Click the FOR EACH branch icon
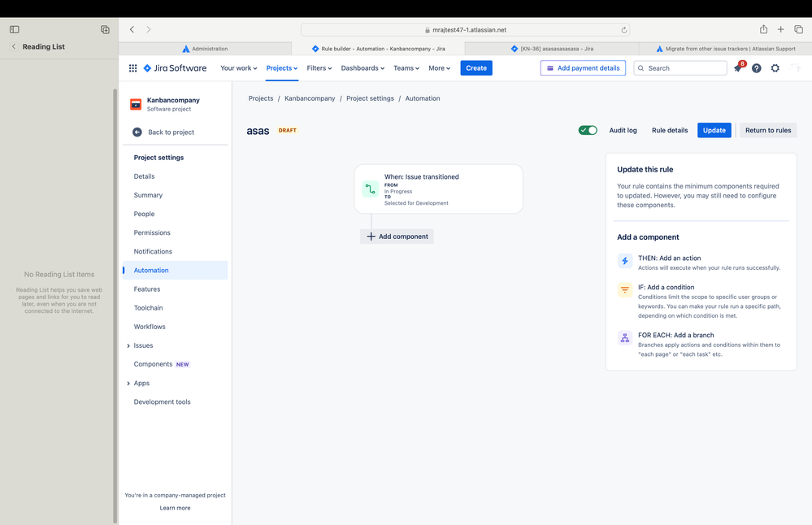 click(x=625, y=337)
